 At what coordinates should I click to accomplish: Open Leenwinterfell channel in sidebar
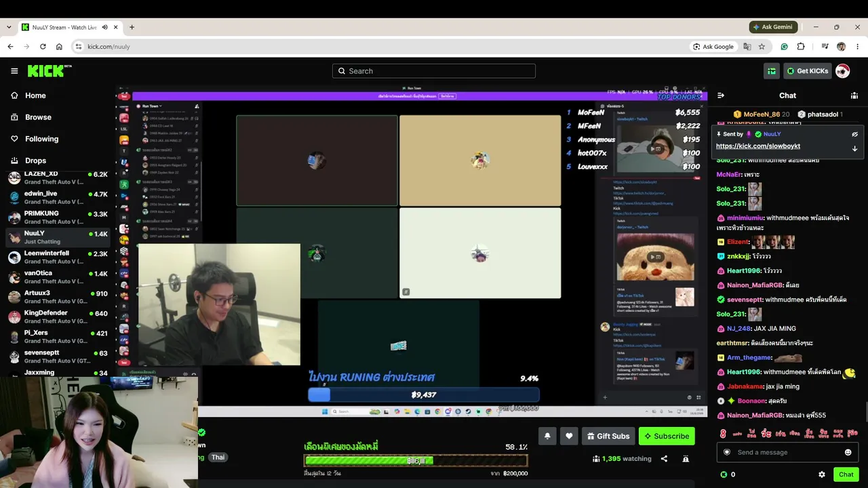pos(58,258)
